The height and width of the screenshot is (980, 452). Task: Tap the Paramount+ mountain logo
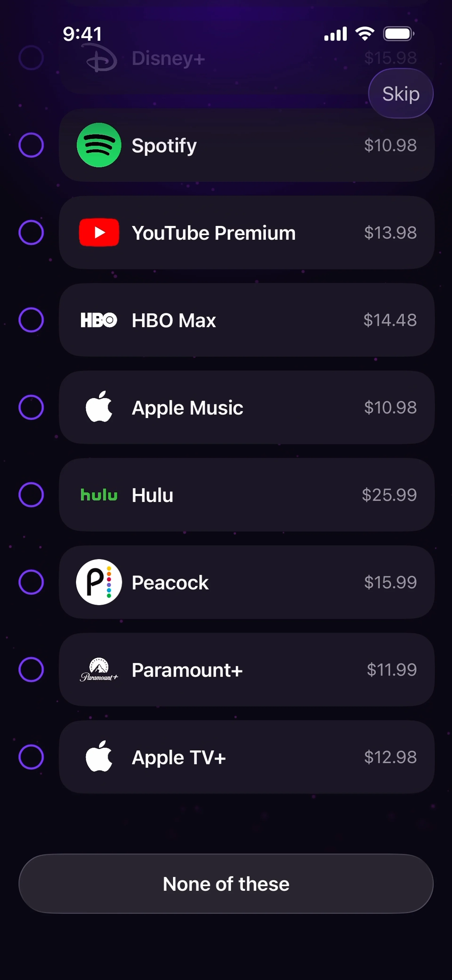pyautogui.click(x=99, y=670)
